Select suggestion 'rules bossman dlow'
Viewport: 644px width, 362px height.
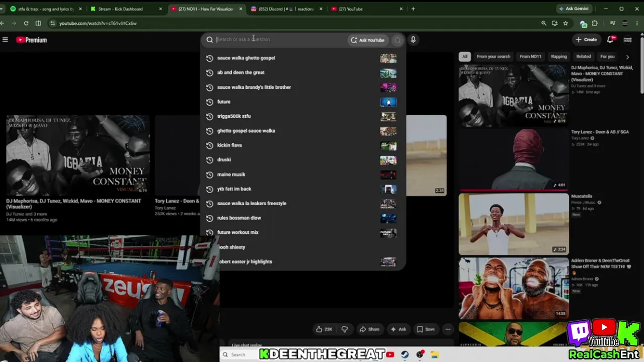point(302,218)
